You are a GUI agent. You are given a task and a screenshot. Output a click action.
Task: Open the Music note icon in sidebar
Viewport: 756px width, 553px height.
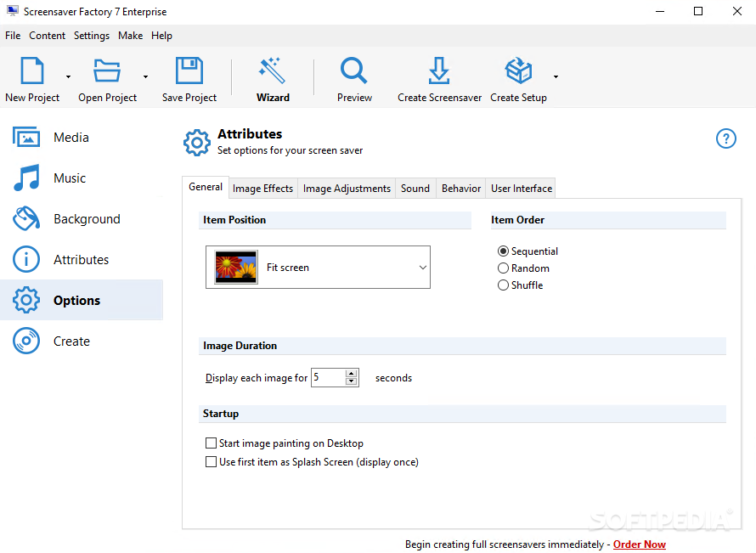(26, 178)
